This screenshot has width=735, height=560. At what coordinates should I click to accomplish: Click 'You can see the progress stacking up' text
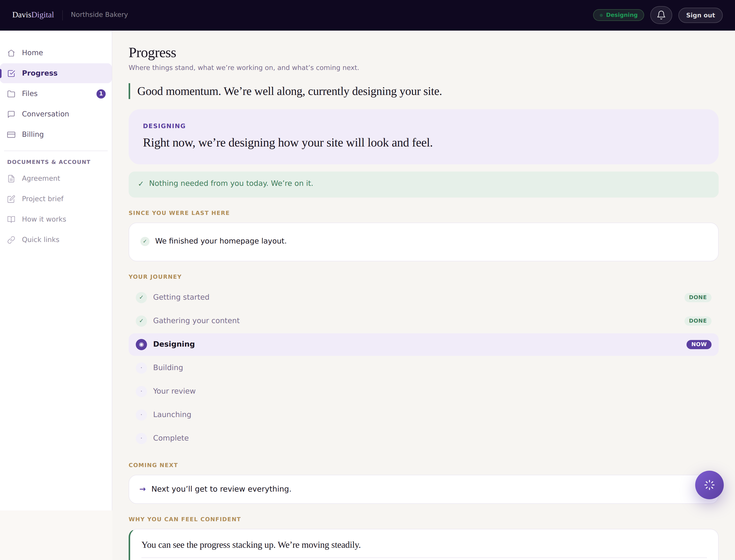(x=251, y=545)
